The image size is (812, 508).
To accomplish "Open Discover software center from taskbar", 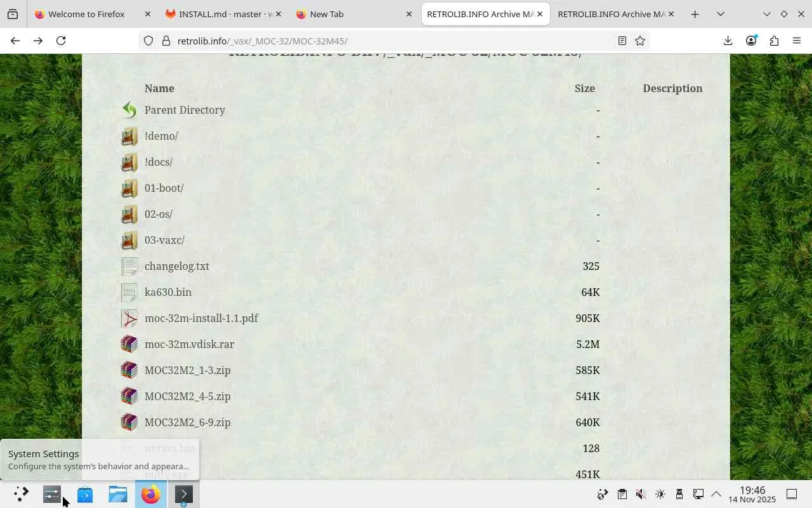I will click(x=85, y=494).
